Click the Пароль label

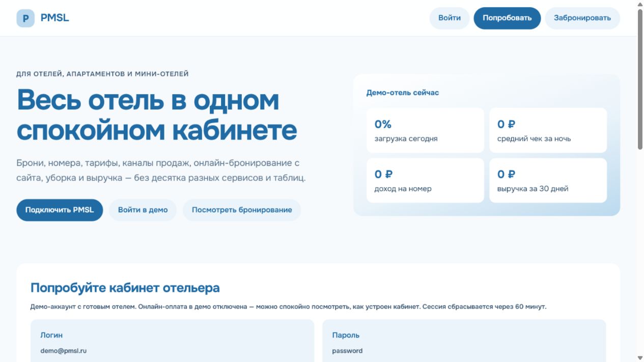click(346, 336)
